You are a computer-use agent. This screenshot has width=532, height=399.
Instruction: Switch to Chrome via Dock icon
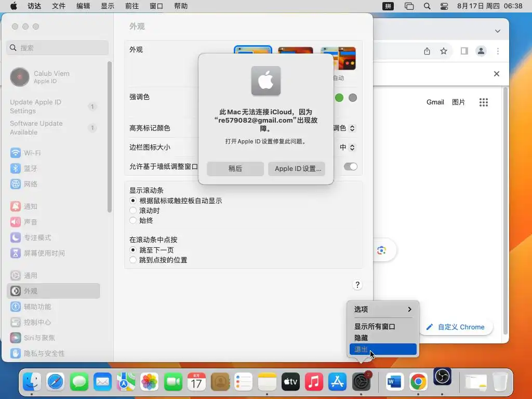418,381
